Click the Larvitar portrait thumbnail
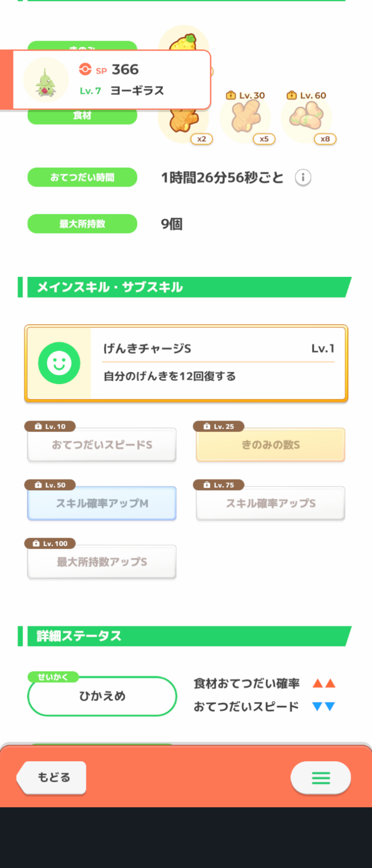The image size is (372, 868). 46,80
